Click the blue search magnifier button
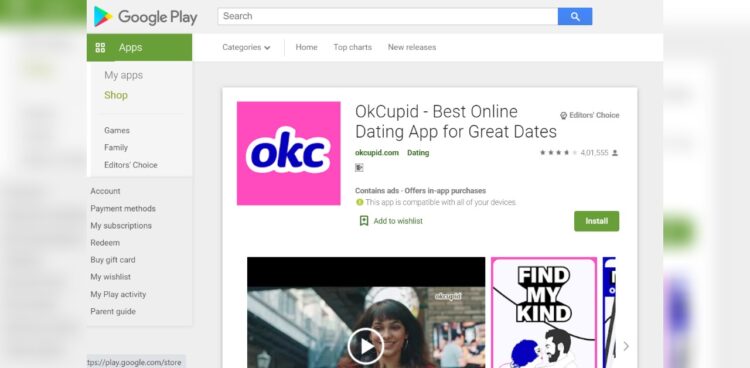750x368 pixels. click(x=575, y=17)
